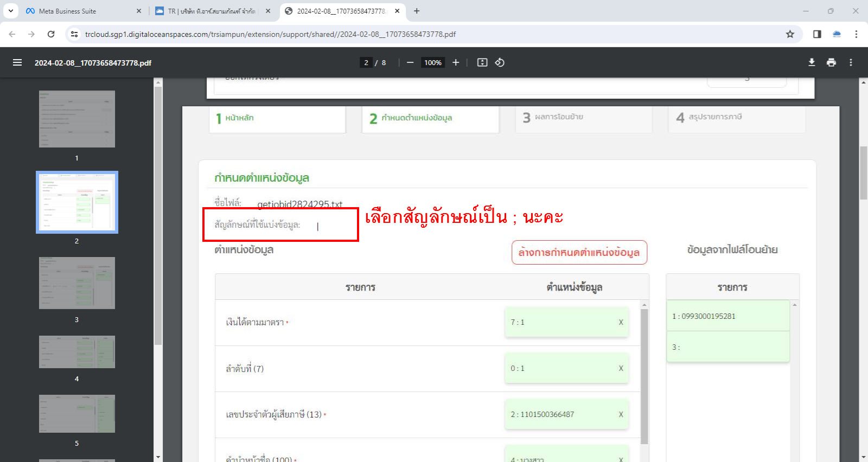Rotate the PDF counterclockwise
Image resolution: width=868 pixels, height=462 pixels.
coord(500,62)
